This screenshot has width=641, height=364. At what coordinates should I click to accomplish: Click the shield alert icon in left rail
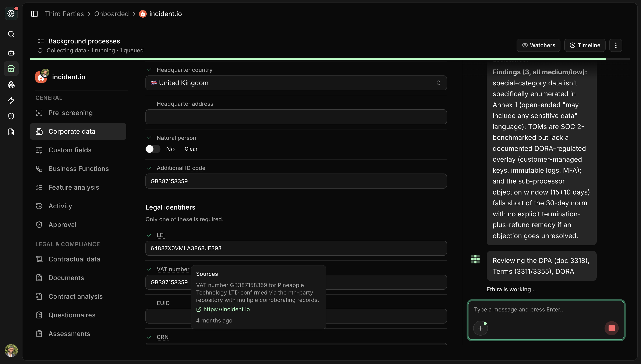11,116
